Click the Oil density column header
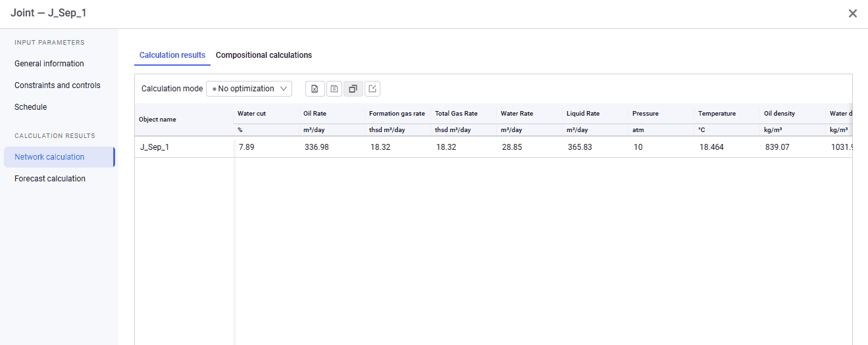 click(793, 114)
